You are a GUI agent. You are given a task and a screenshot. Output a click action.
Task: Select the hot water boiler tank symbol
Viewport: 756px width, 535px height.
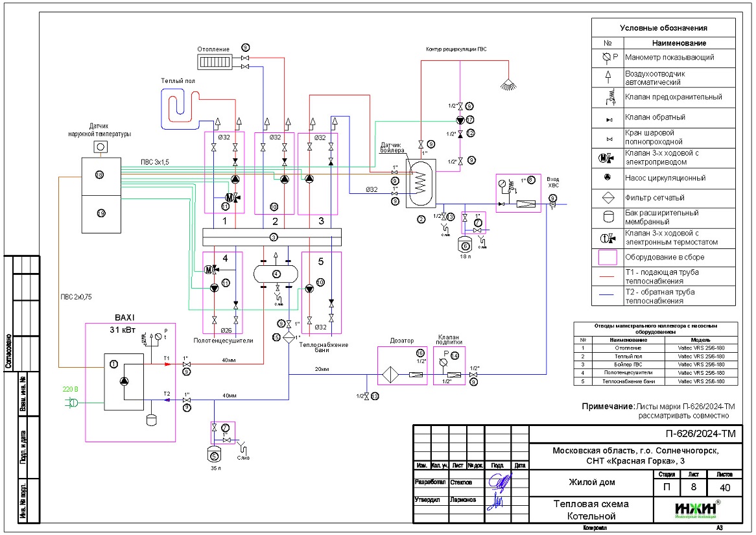pyautogui.click(x=421, y=179)
